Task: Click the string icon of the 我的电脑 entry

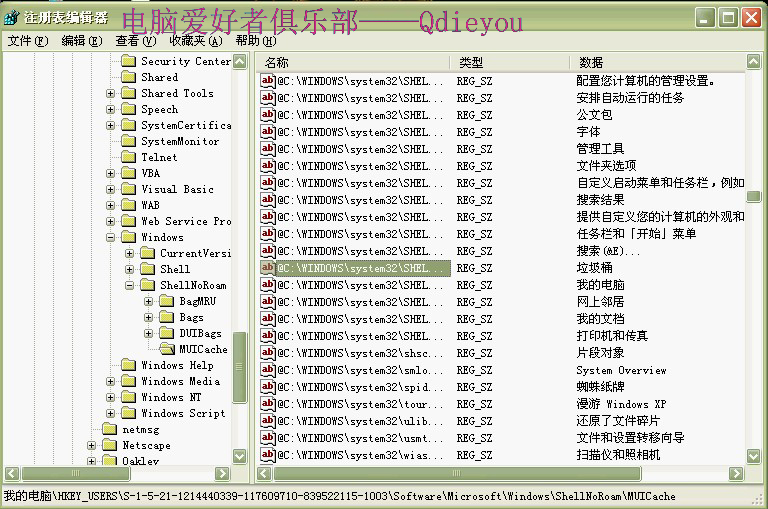Action: pos(268,285)
